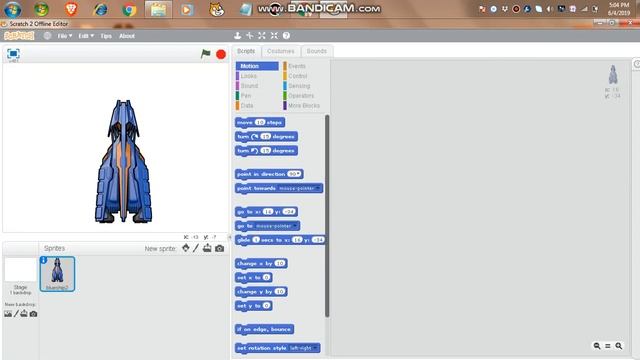Click set y to 0 block
The image size is (640, 360).
click(x=253, y=306)
